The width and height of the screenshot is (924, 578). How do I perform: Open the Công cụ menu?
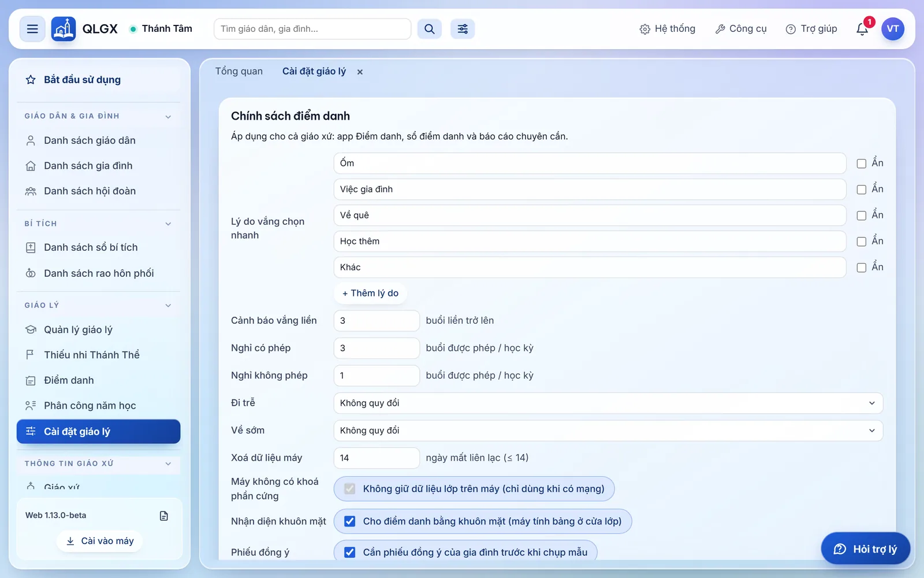coord(741,29)
